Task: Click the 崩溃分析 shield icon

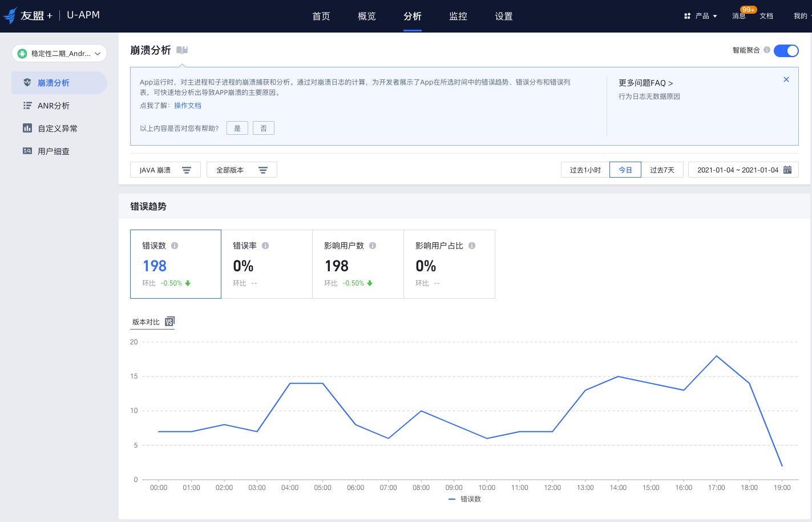Action: click(27, 82)
